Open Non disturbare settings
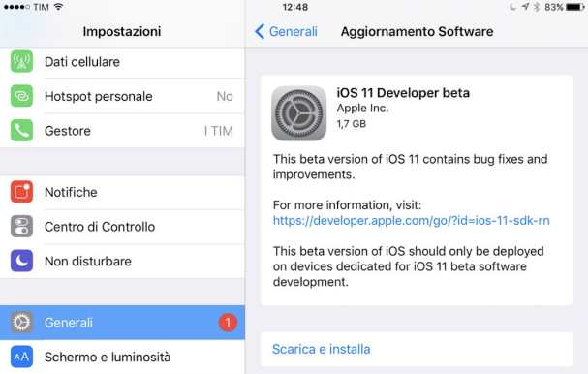Image resolution: width=588 pixels, height=374 pixels. click(x=122, y=261)
